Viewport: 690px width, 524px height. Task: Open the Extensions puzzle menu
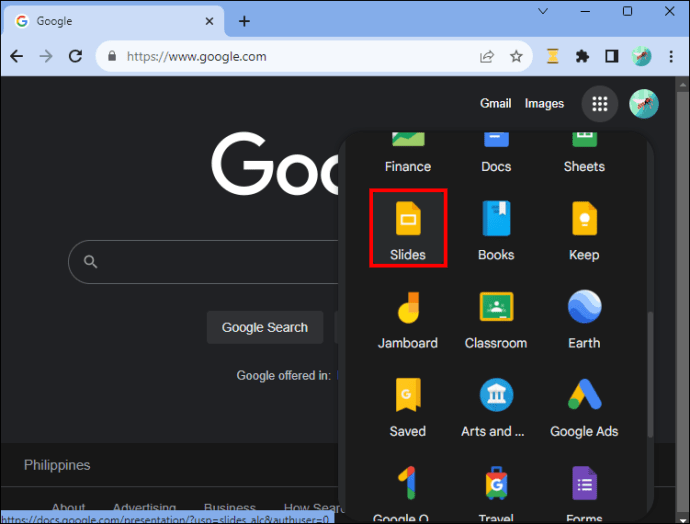click(x=582, y=56)
